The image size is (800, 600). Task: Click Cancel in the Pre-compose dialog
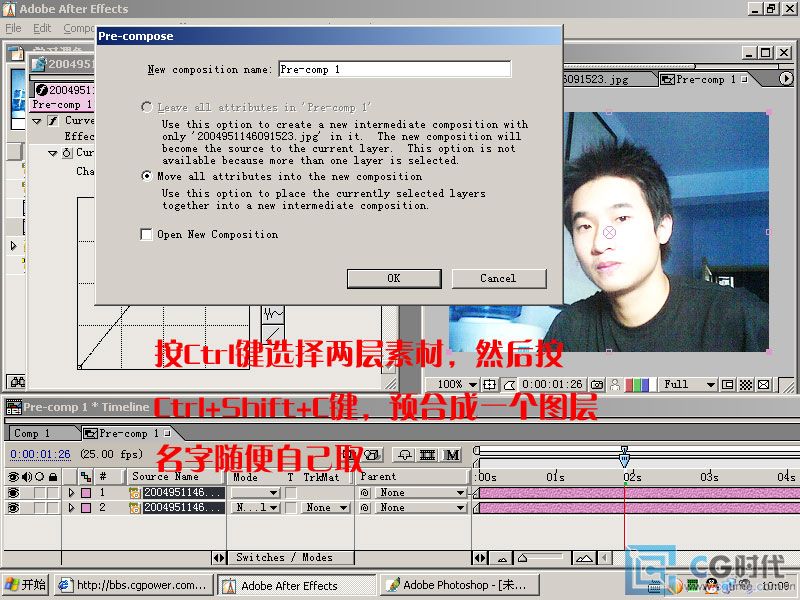(x=498, y=279)
